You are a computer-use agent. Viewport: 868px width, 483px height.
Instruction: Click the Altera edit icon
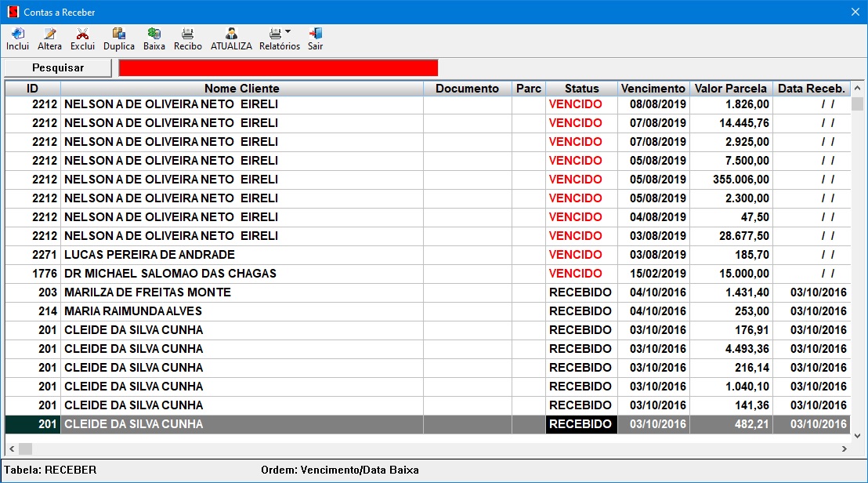coord(50,34)
